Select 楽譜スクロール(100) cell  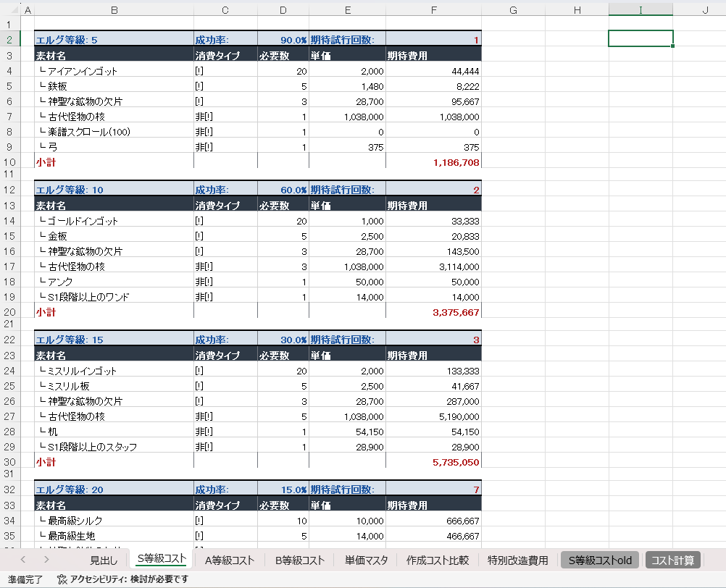pyautogui.click(x=114, y=132)
